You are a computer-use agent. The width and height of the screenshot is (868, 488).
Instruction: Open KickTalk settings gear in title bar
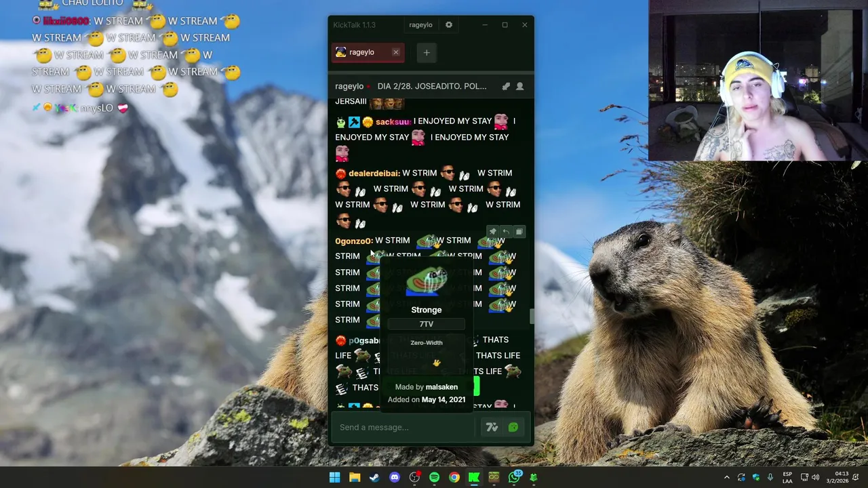pyautogui.click(x=448, y=25)
